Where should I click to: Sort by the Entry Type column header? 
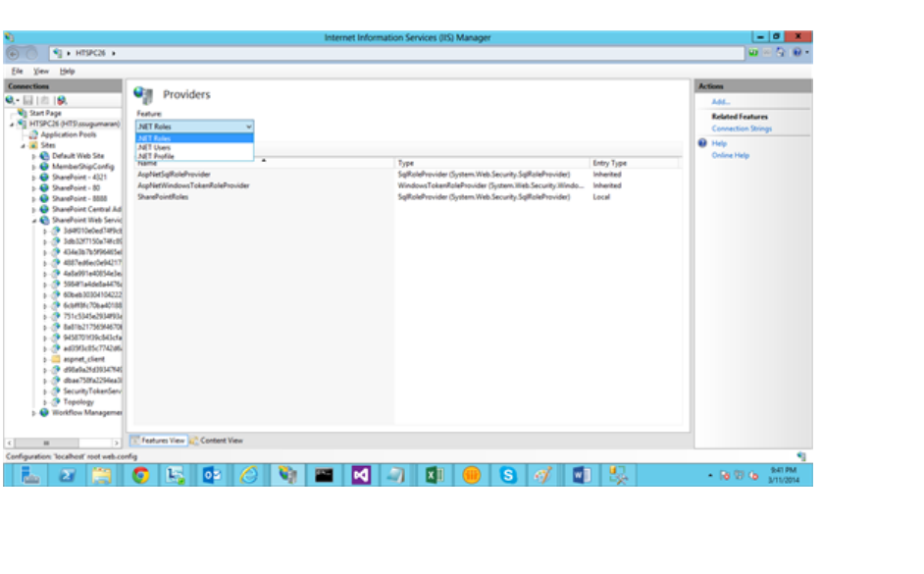pyautogui.click(x=634, y=163)
